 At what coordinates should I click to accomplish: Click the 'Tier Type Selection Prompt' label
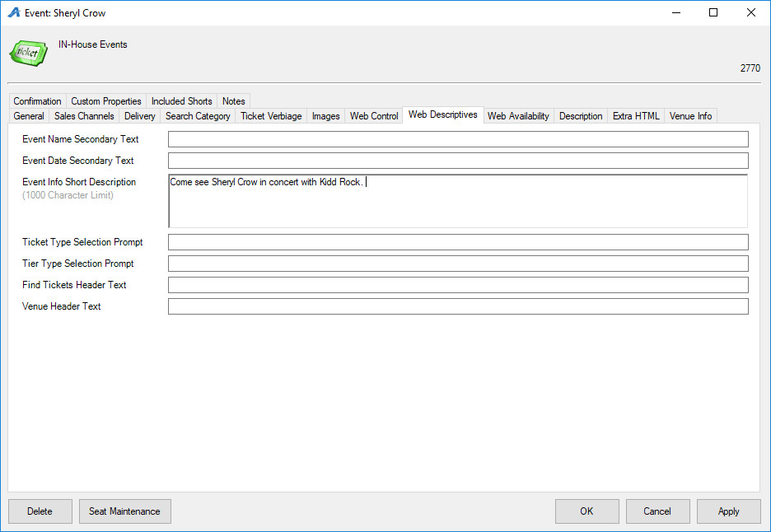point(78,264)
